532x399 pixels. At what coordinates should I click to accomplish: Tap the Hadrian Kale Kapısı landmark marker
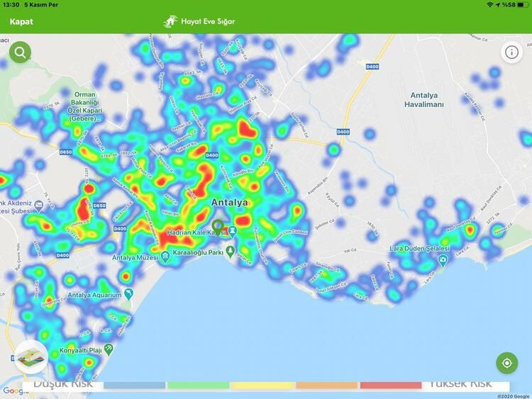tap(232, 232)
